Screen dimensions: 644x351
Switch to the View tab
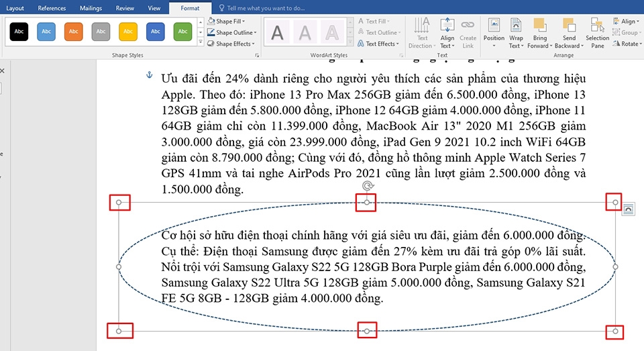coord(154,8)
